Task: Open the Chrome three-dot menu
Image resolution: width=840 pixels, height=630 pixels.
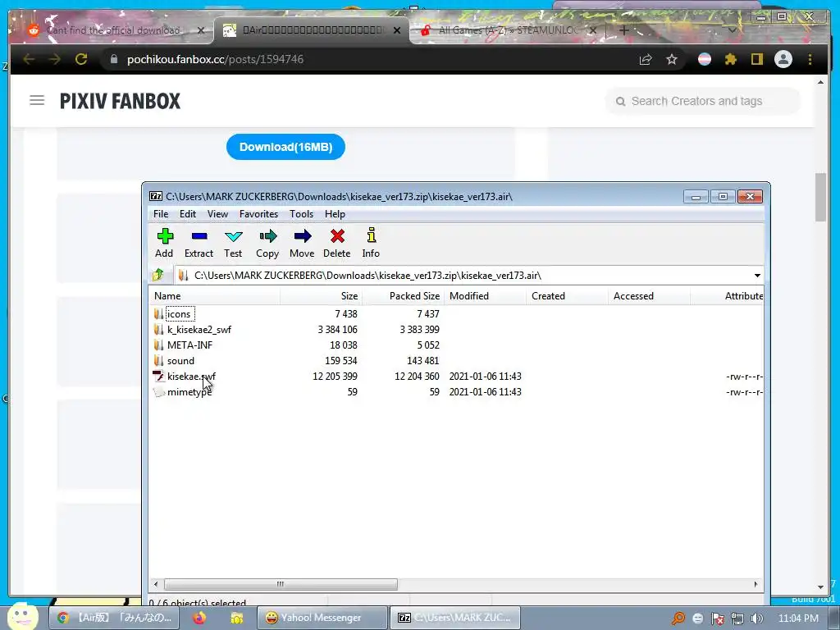Action: (x=810, y=59)
